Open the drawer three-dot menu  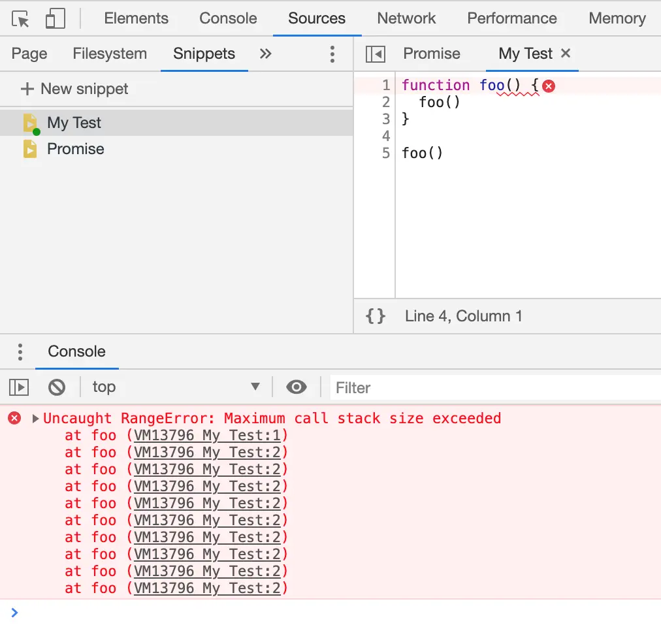tap(20, 352)
